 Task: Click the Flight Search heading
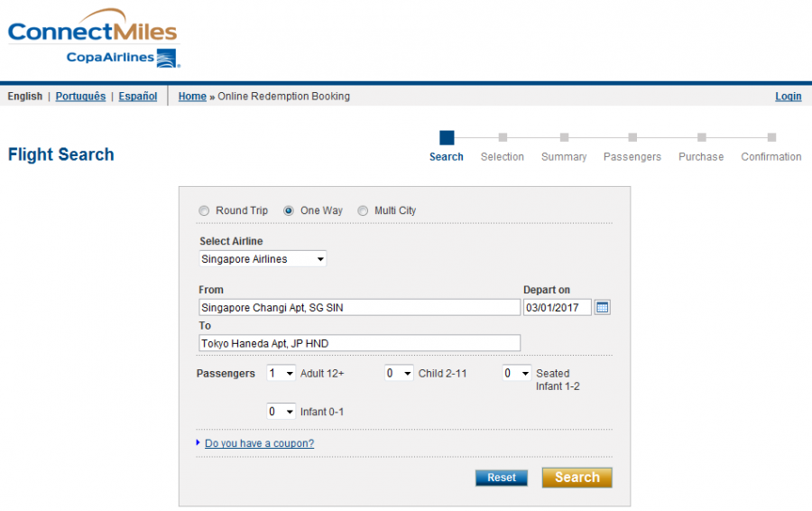point(61,154)
